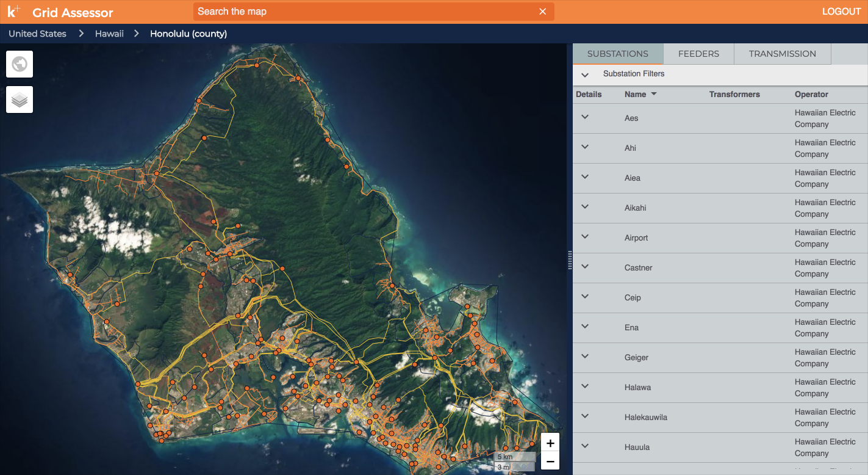Click the 3 mi scale bar
868x475 pixels.
[x=514, y=467]
